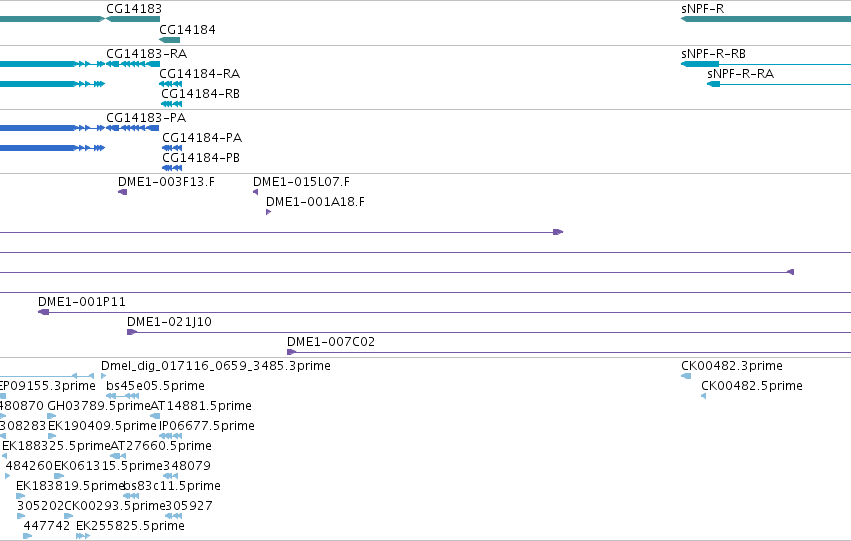851x541 pixels.
Task: Click the sNPF-R-RA transcript glyph
Action: 779,84
